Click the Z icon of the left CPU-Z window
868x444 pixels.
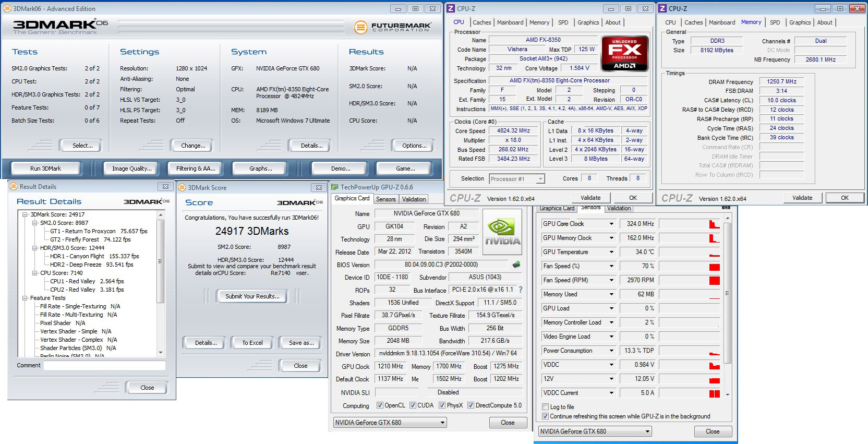tap(451, 8)
